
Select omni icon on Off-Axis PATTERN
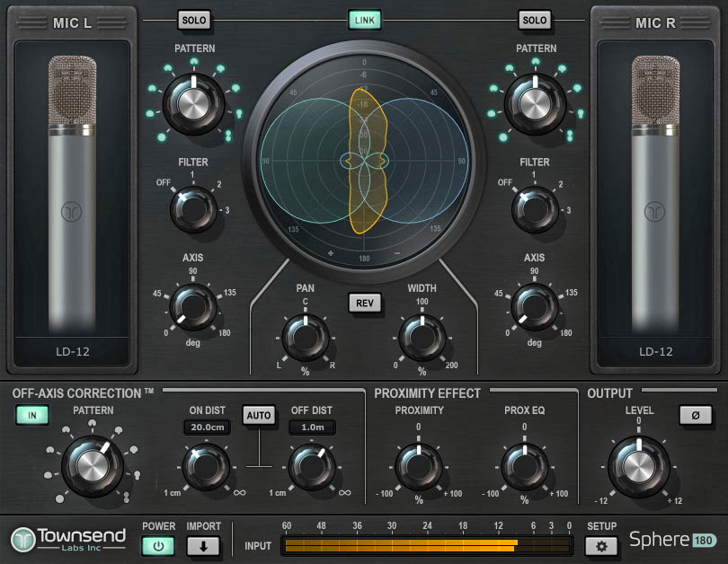point(59,499)
